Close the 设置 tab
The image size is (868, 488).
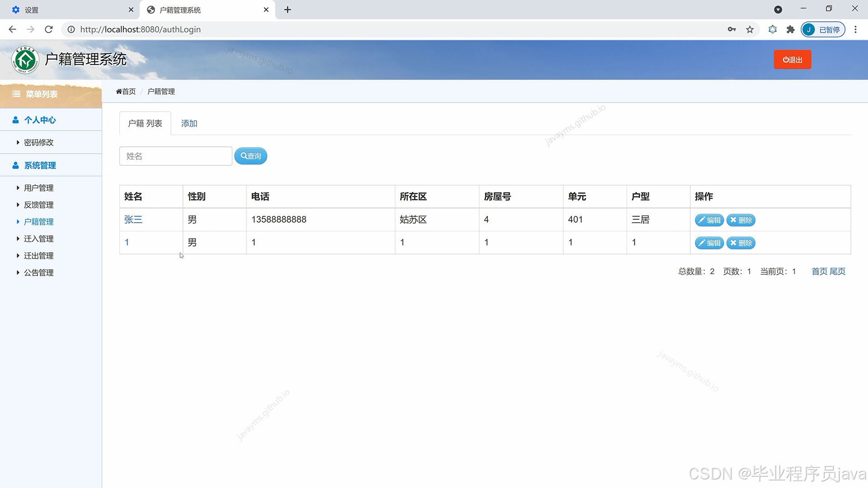pos(131,9)
